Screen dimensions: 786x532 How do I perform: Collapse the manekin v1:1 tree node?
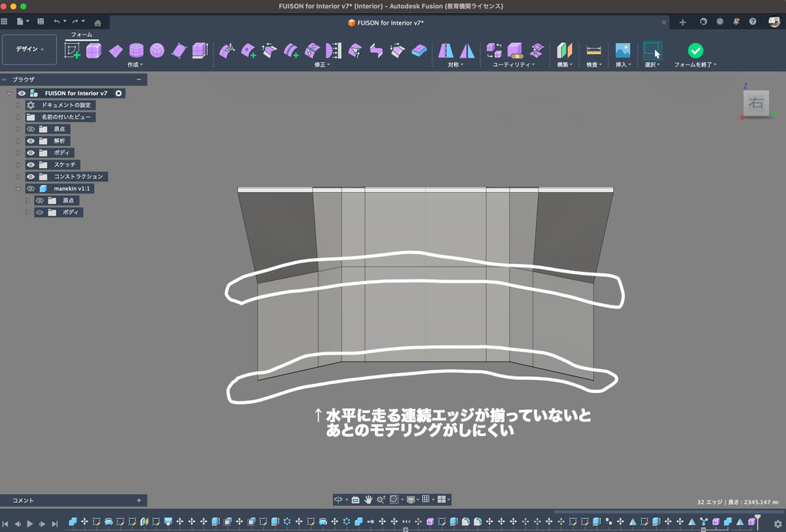pyautogui.click(x=18, y=189)
